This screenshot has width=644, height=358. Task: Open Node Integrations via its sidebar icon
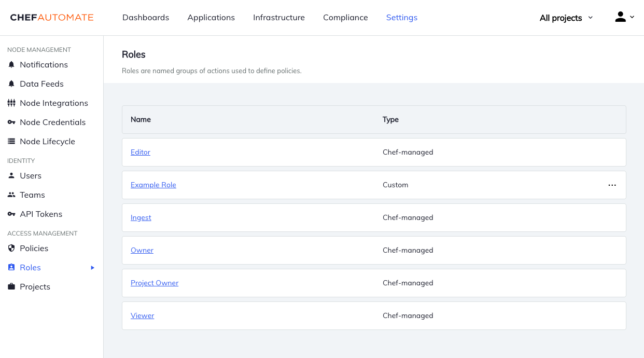click(x=11, y=103)
